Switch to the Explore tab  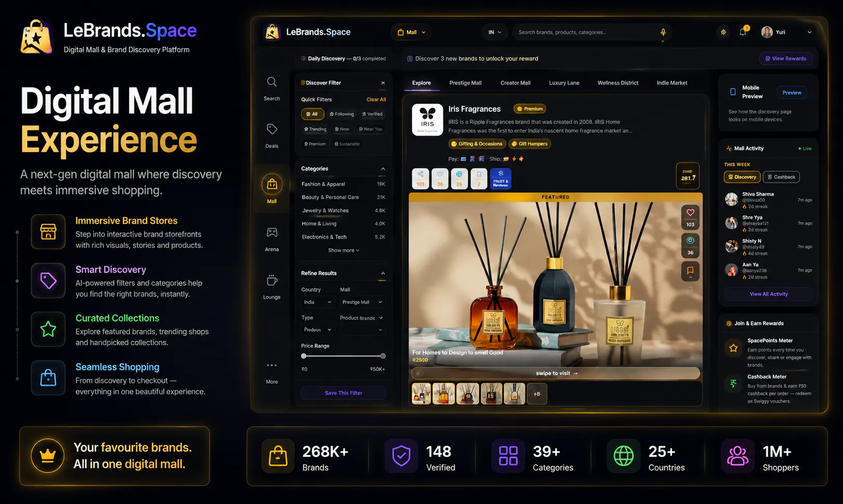422,83
